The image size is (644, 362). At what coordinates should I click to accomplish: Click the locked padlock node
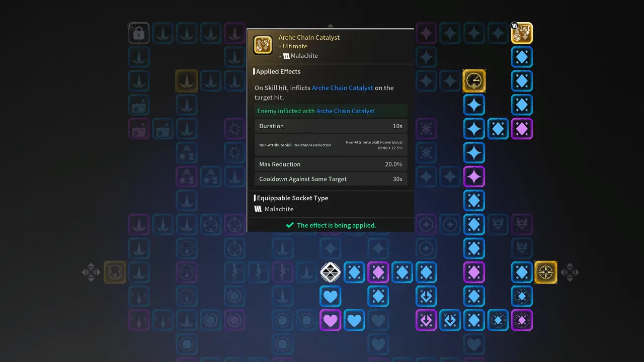tap(139, 33)
